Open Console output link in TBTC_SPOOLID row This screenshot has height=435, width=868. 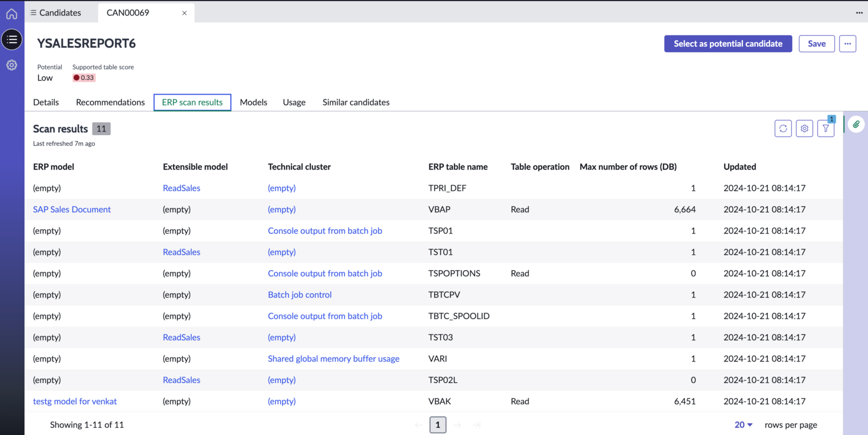[x=325, y=316]
